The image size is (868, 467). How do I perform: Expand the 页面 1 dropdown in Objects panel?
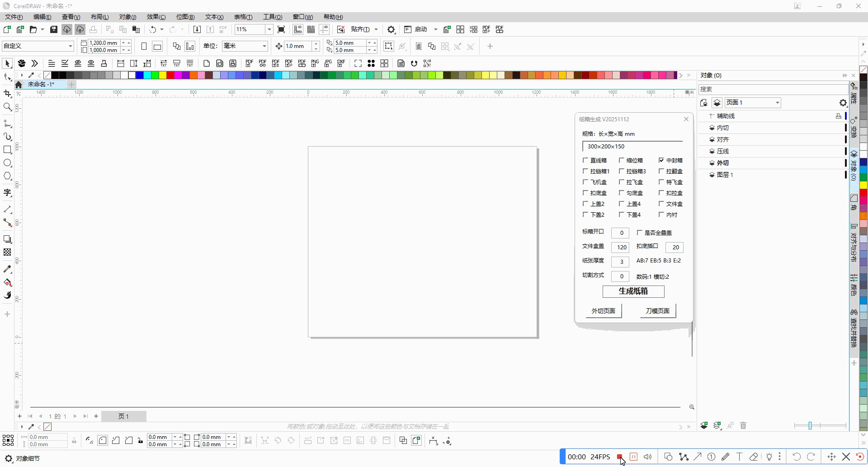coord(777,103)
